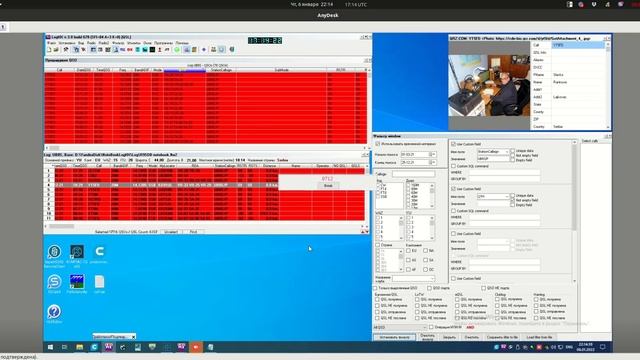Click the Find button below the log table

[x=193, y=232]
